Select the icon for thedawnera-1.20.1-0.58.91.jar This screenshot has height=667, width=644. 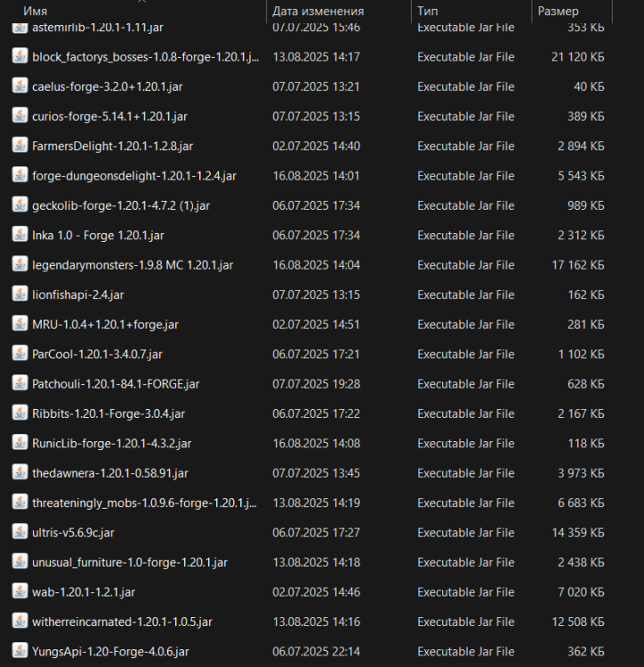tap(20, 472)
